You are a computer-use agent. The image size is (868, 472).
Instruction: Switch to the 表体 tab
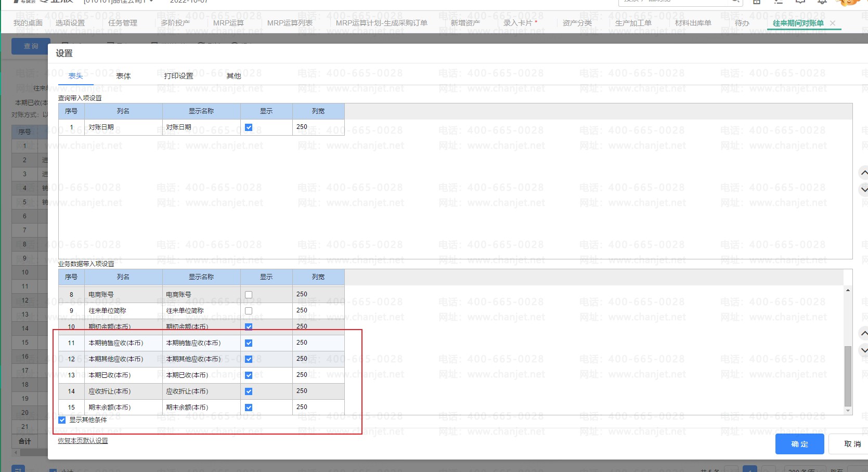123,76
